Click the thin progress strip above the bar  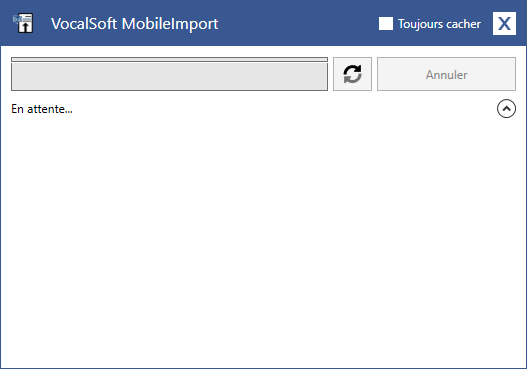point(169,59)
